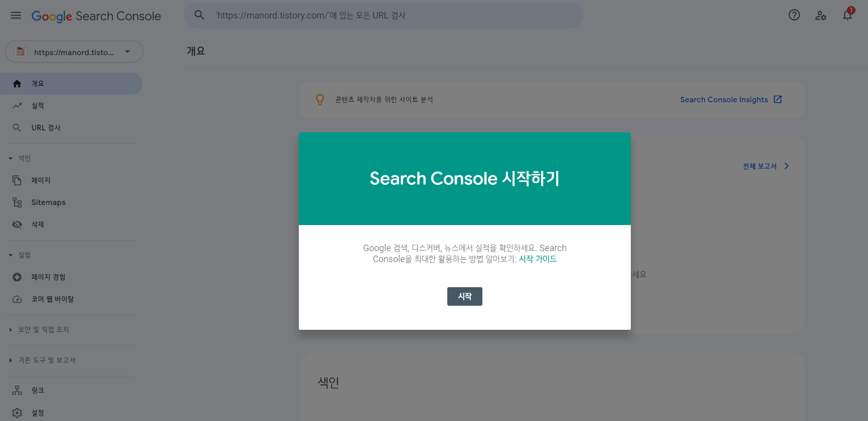Viewport: 868px width, 421px height.
Task: Open 삭제 in the sidebar
Action: 71,225
